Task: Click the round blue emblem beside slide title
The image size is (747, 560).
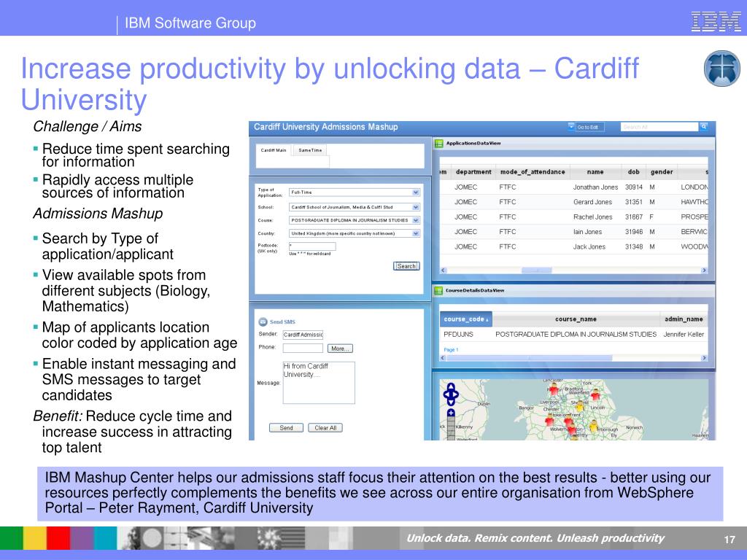Action: point(721,69)
